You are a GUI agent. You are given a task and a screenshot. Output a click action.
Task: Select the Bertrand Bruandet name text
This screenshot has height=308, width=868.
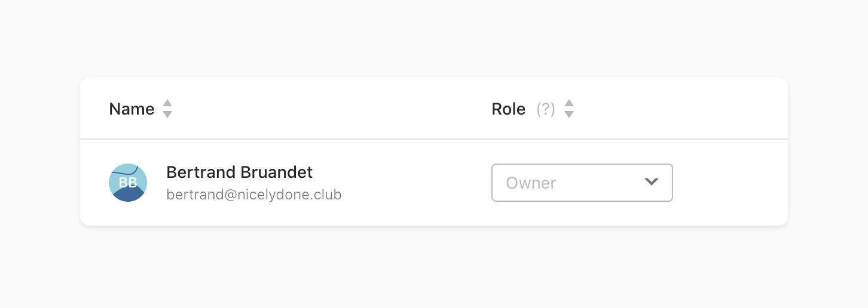click(239, 173)
